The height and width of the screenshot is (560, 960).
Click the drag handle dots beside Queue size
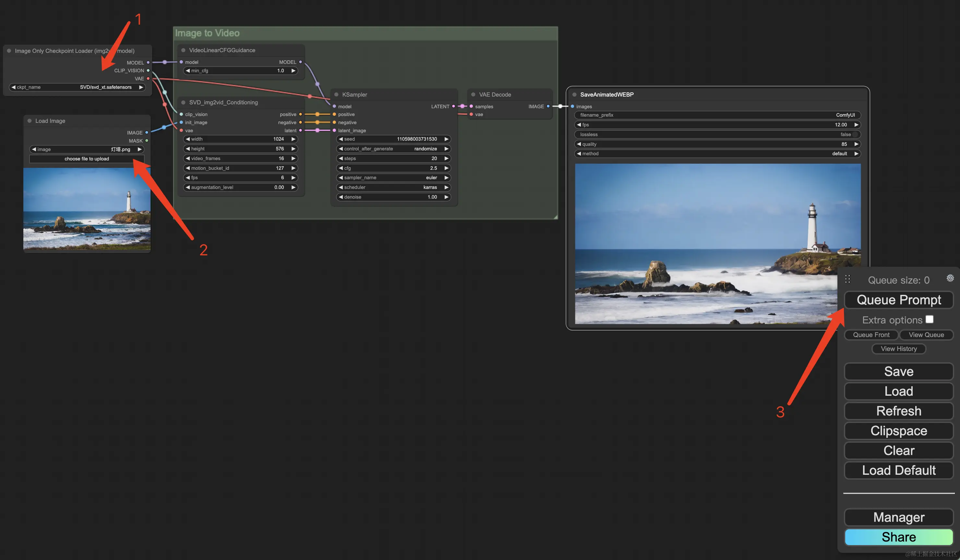[x=847, y=279]
